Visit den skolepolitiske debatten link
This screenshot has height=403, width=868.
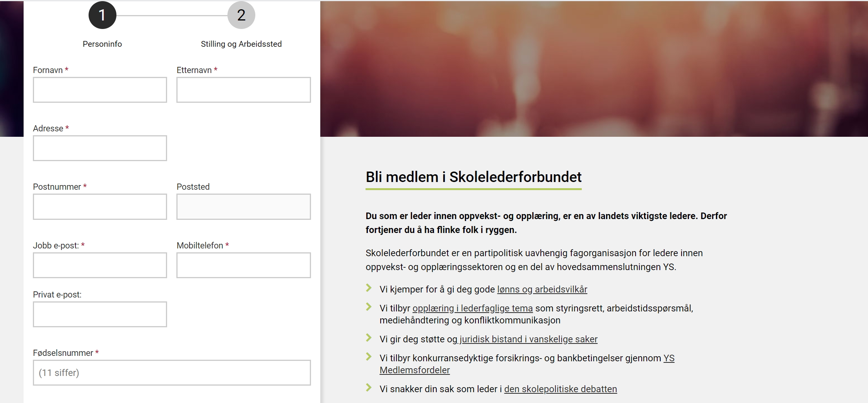(x=560, y=389)
